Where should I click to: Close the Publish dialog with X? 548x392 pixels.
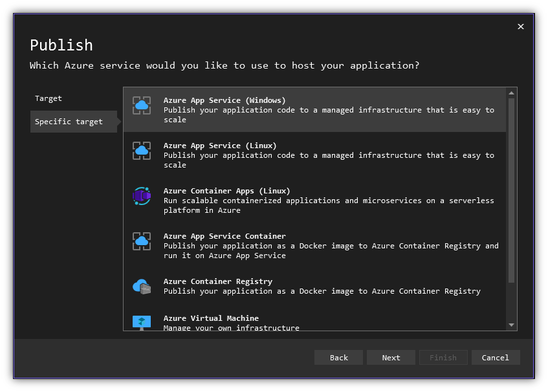[x=520, y=27]
